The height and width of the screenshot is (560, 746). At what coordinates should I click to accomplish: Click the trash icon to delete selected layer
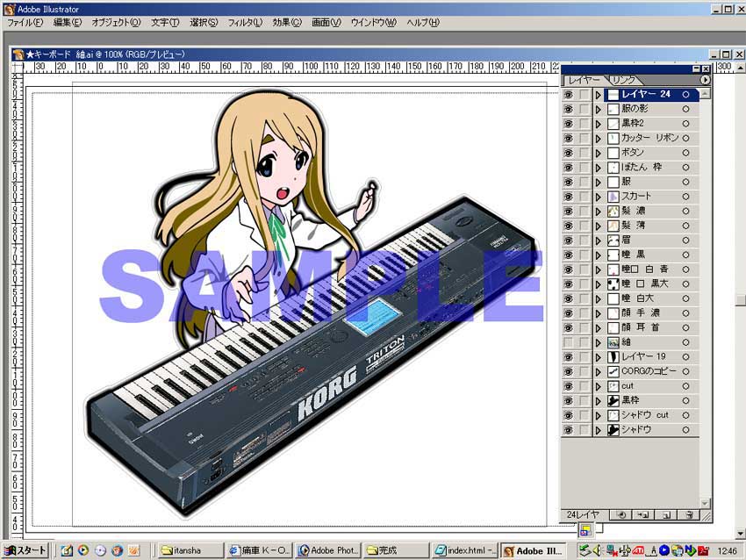coord(688,514)
